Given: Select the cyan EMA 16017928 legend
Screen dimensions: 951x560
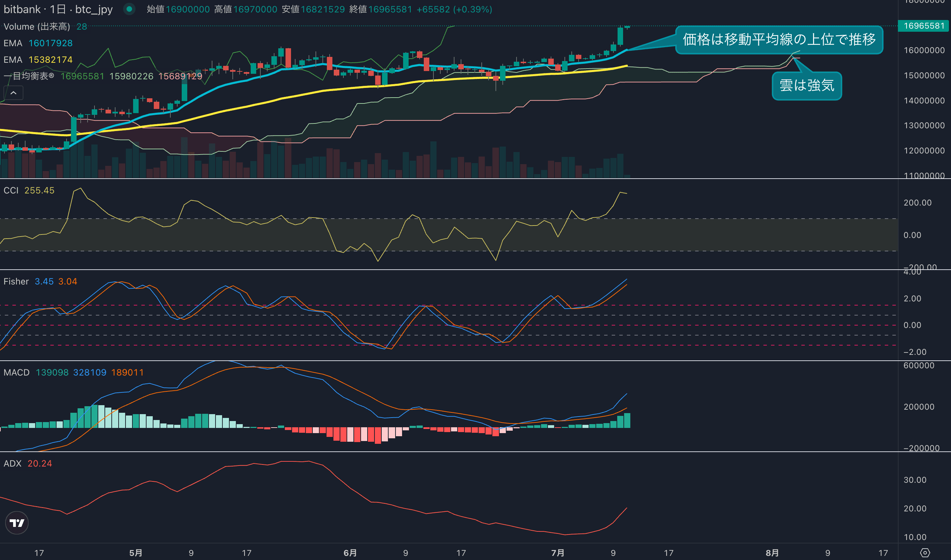Looking at the screenshot, I should pos(38,43).
